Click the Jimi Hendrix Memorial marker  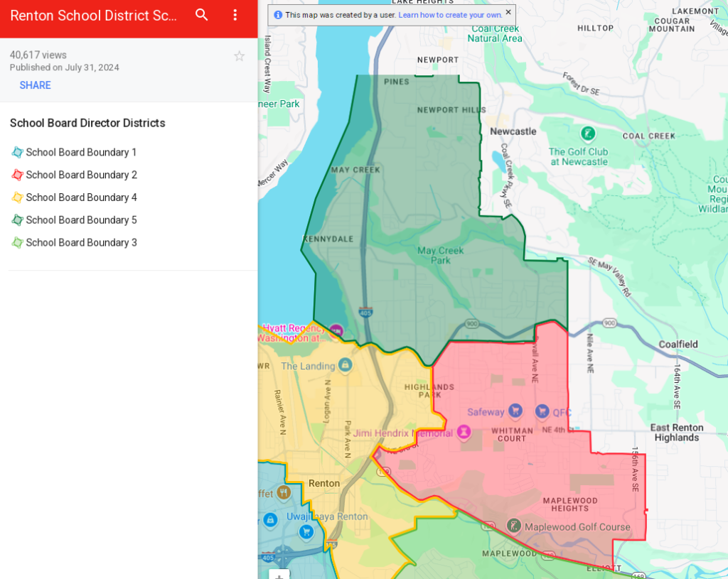[464, 432]
